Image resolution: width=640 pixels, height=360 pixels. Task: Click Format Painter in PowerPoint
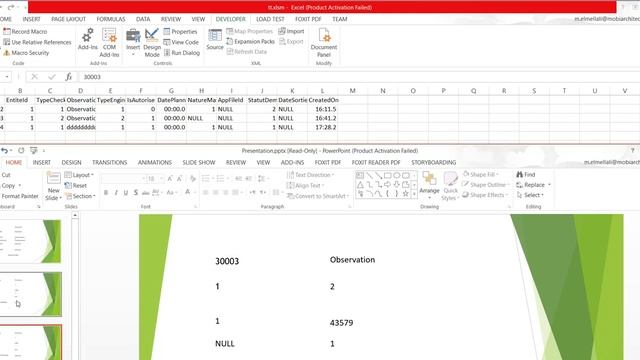[x=20, y=196]
